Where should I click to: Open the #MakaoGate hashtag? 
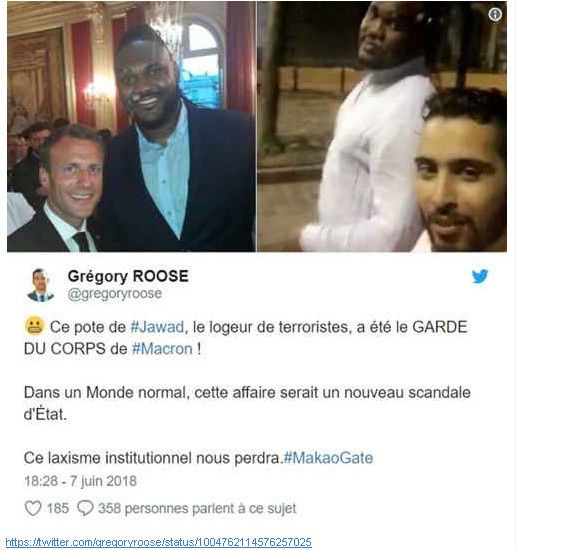(x=328, y=458)
